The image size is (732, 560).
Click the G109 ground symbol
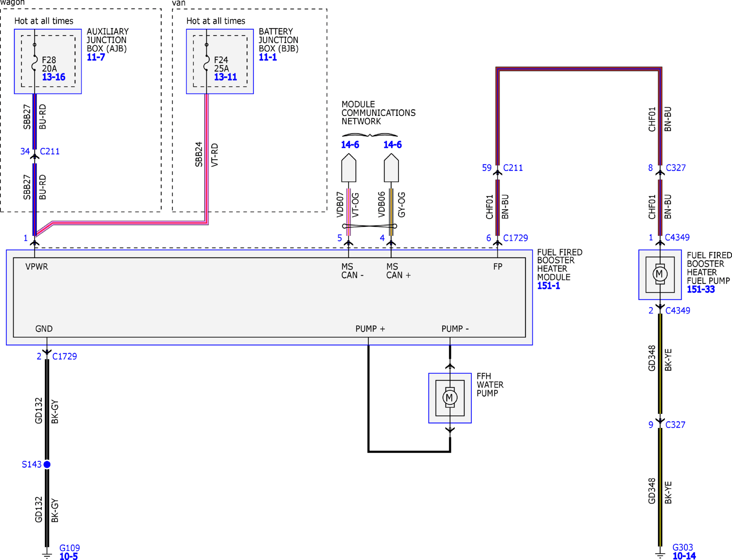(47, 555)
